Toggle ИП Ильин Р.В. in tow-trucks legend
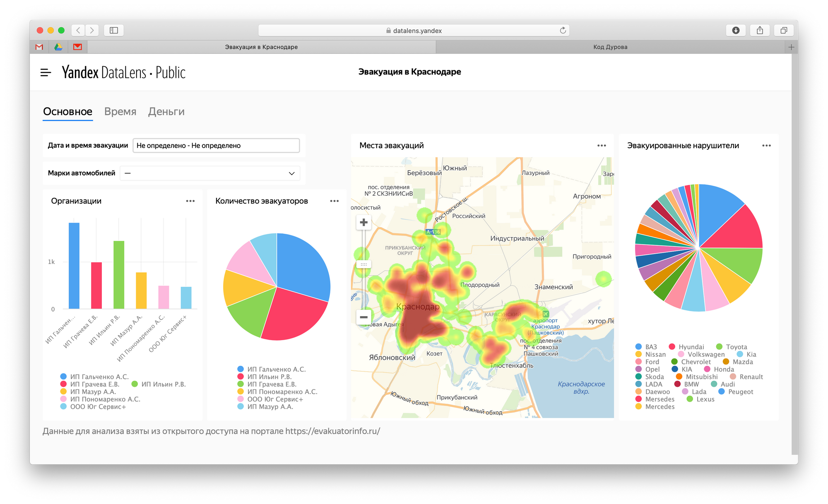The height and width of the screenshot is (504, 828). click(x=265, y=377)
